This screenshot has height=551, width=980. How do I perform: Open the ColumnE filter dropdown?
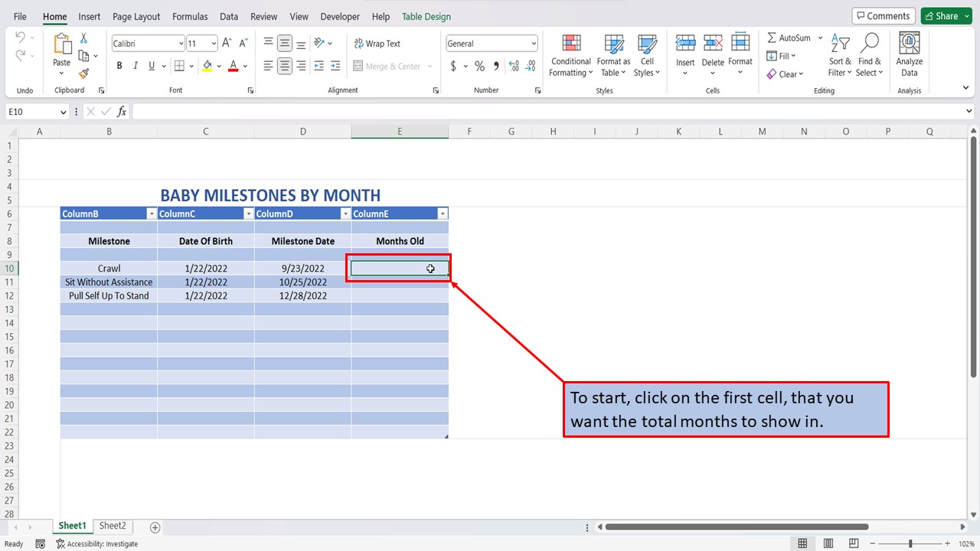pyautogui.click(x=442, y=214)
